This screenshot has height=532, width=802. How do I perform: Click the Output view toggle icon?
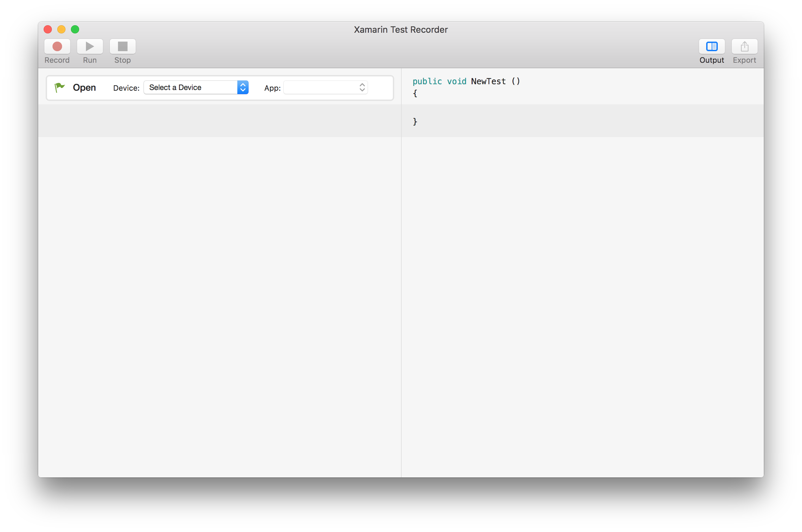pos(711,46)
